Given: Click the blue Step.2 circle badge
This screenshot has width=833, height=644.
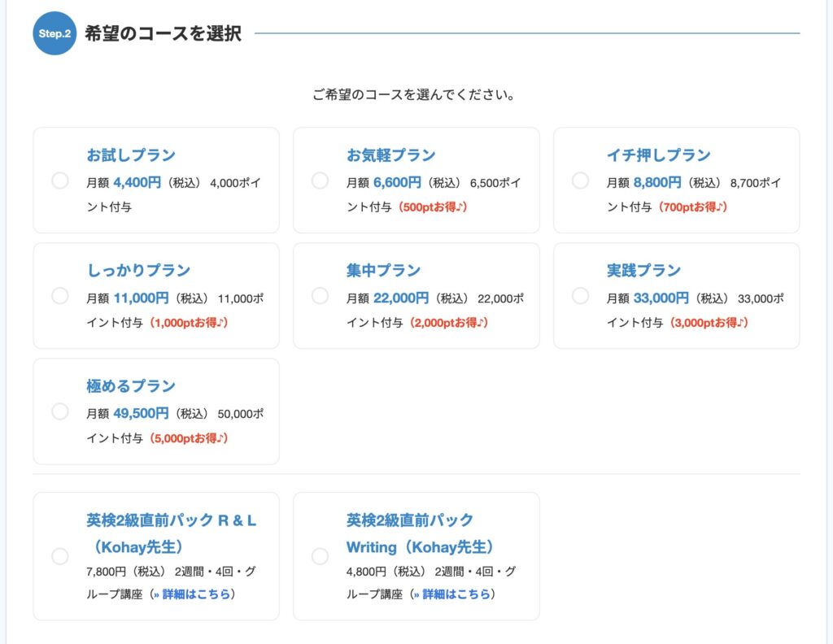Looking at the screenshot, I should tap(55, 33).
